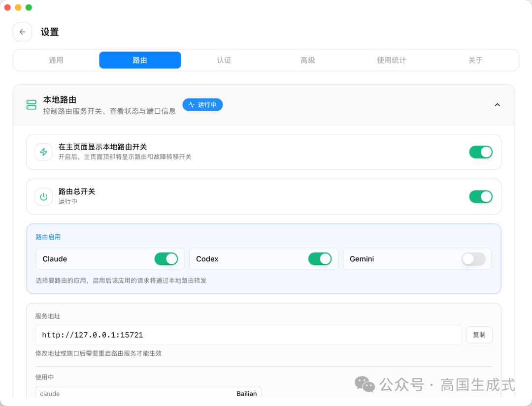
Task: Click the back arrow button
Action: coord(22,32)
